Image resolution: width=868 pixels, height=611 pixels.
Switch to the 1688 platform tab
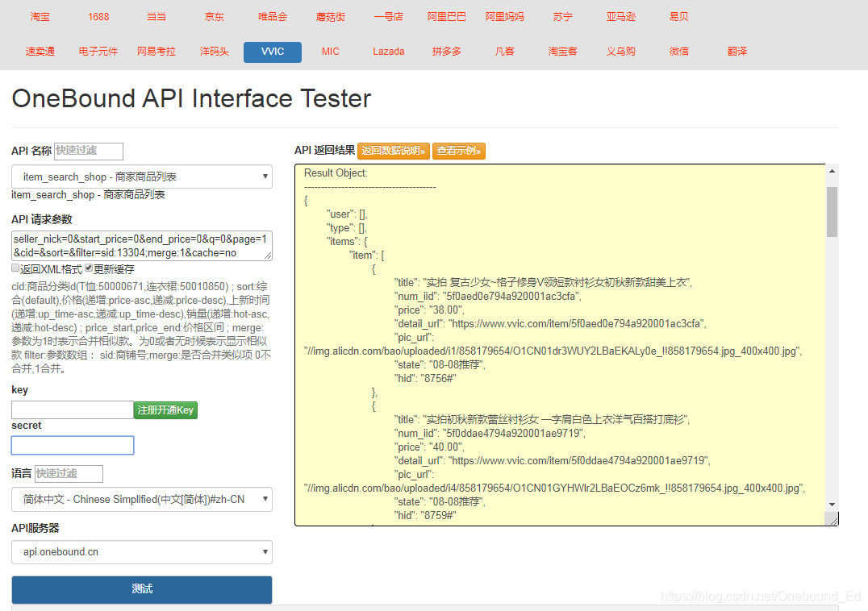(x=98, y=17)
